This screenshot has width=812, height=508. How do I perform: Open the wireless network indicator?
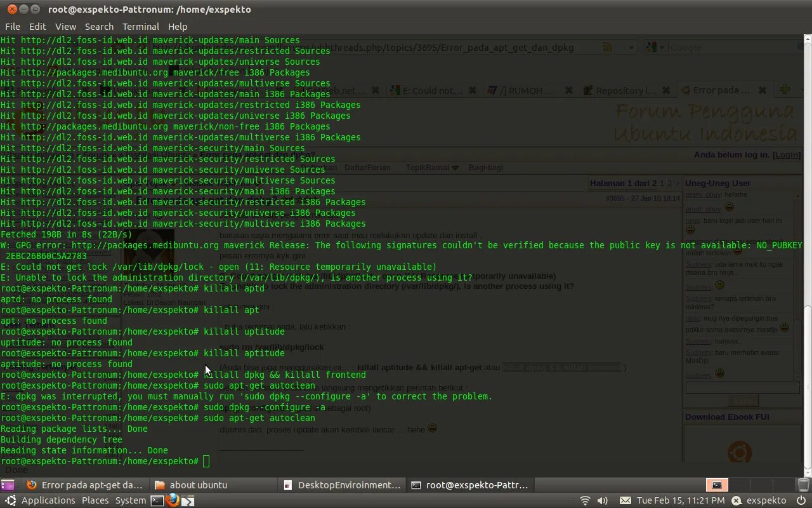tap(585, 500)
